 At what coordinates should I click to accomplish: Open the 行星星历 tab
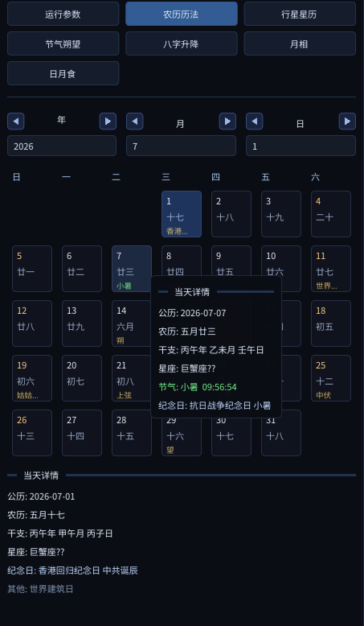click(300, 14)
